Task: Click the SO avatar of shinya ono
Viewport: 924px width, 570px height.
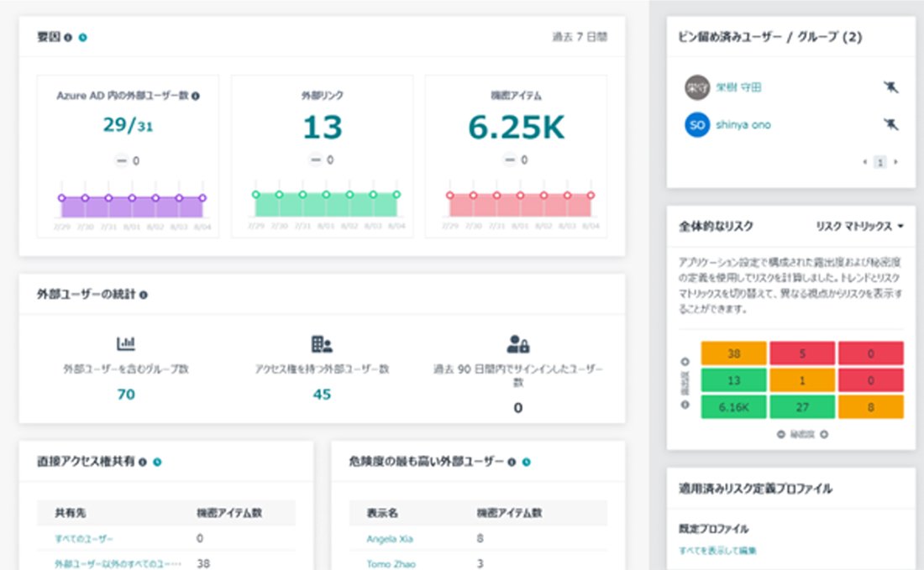Action: [697, 125]
